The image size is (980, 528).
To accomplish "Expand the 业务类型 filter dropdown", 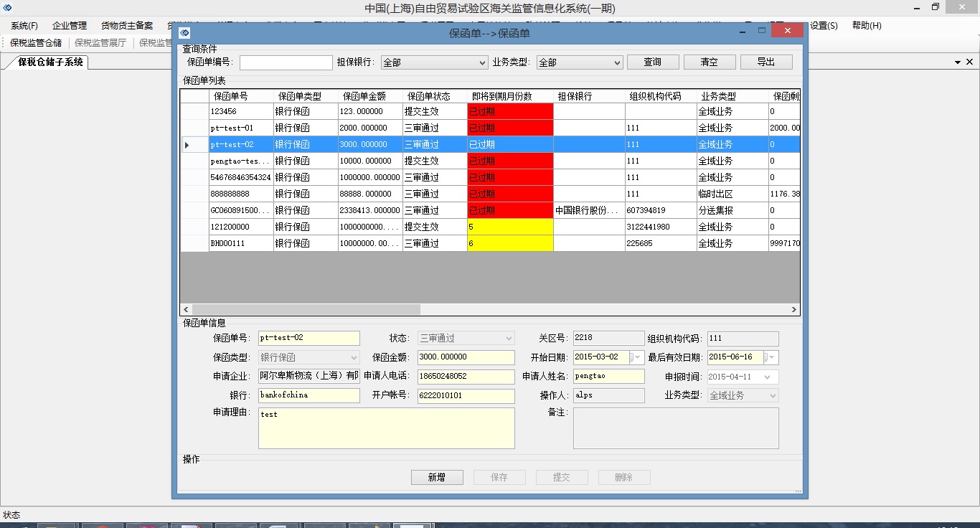I will [616, 62].
